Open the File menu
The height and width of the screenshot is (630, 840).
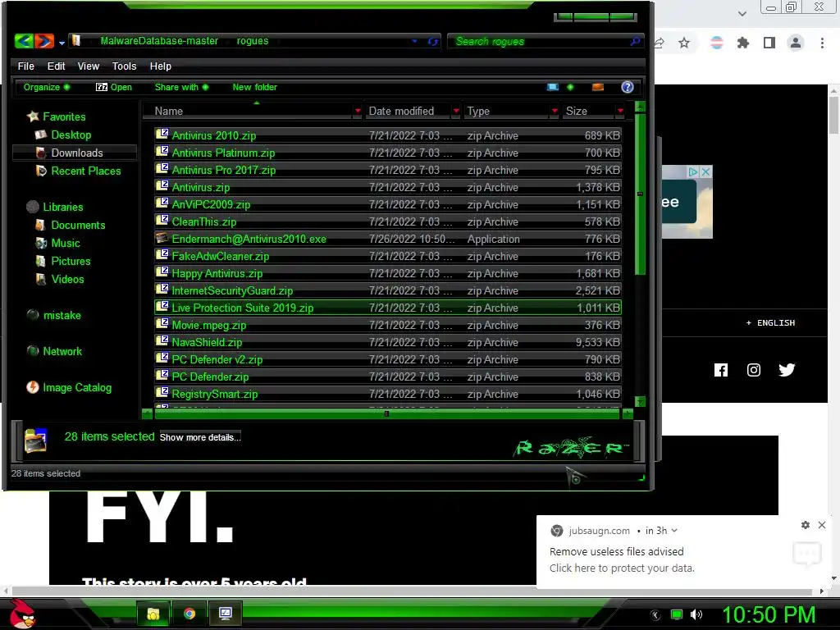point(25,66)
